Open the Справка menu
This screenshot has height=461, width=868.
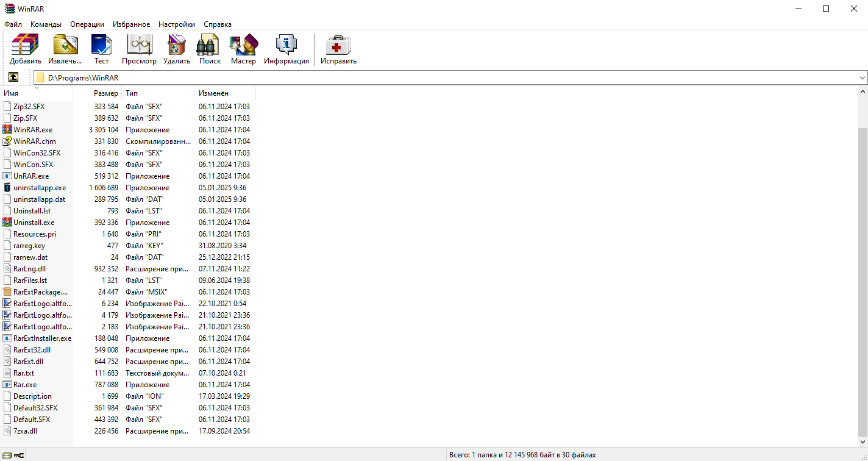pyautogui.click(x=218, y=24)
